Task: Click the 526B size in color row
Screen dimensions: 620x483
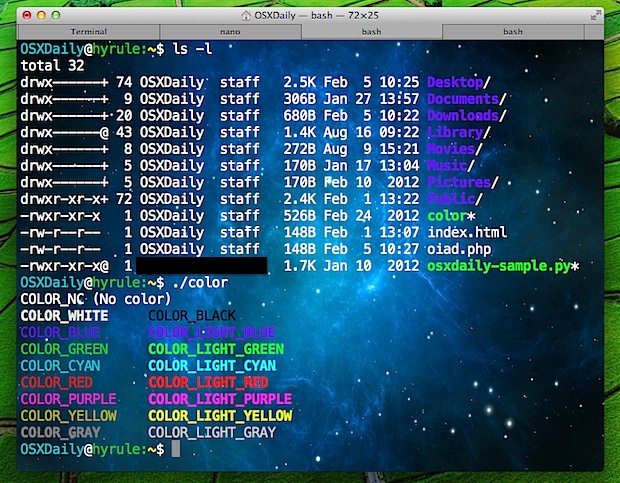Action: point(300,216)
